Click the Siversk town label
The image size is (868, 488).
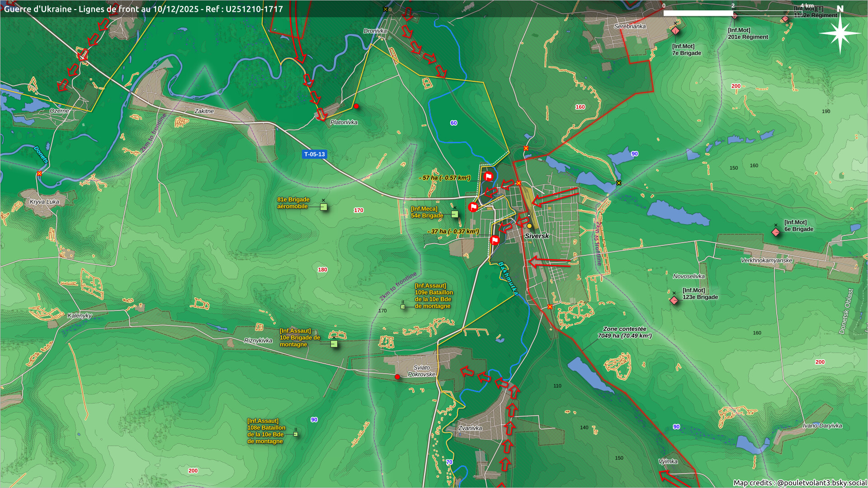[537, 236]
